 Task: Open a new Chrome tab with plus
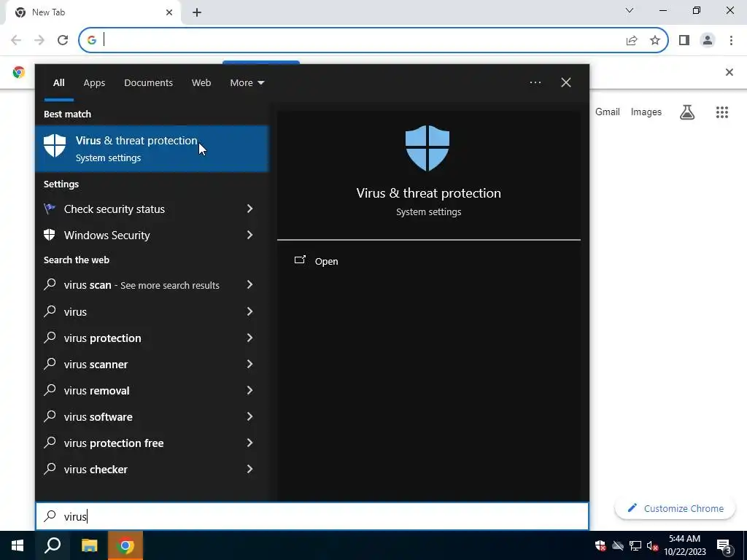(x=197, y=12)
